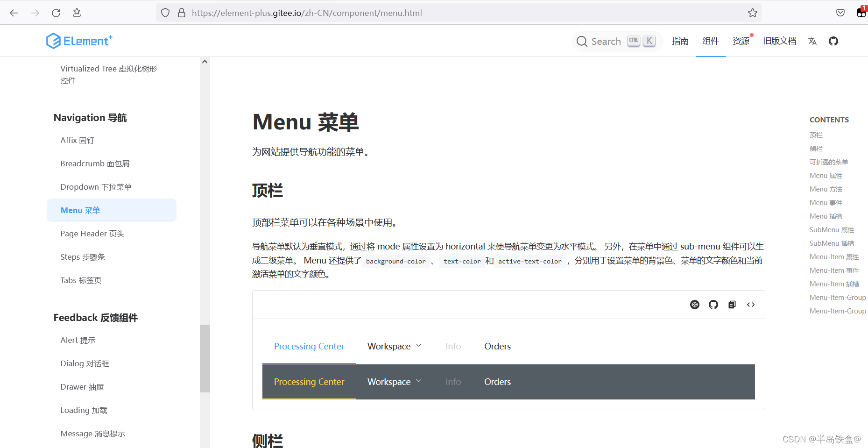
Task: Open the extension with the red badge
Action: tap(861, 12)
